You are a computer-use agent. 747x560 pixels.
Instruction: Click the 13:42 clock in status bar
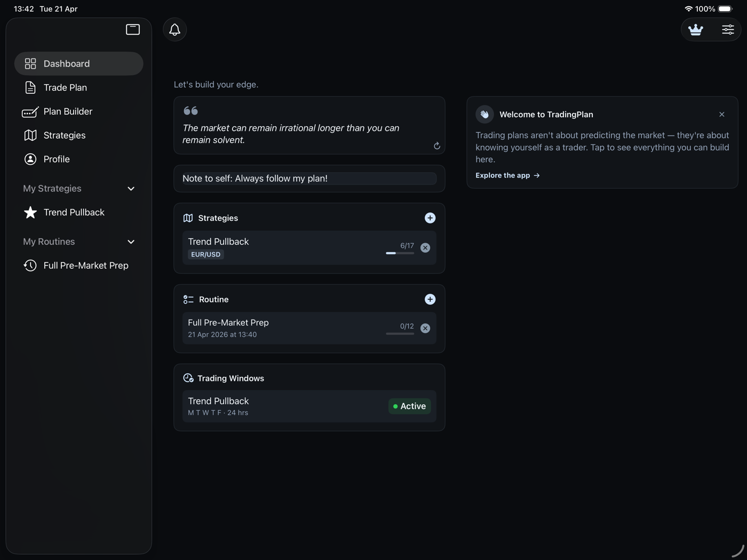pos(24,9)
